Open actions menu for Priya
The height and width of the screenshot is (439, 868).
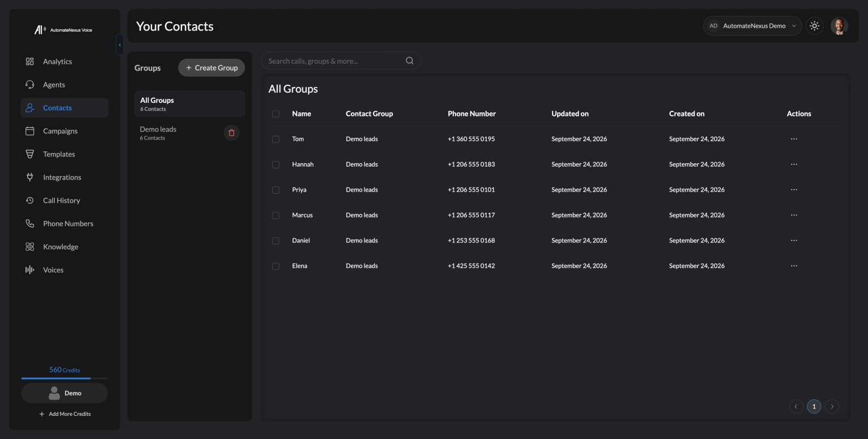(794, 190)
